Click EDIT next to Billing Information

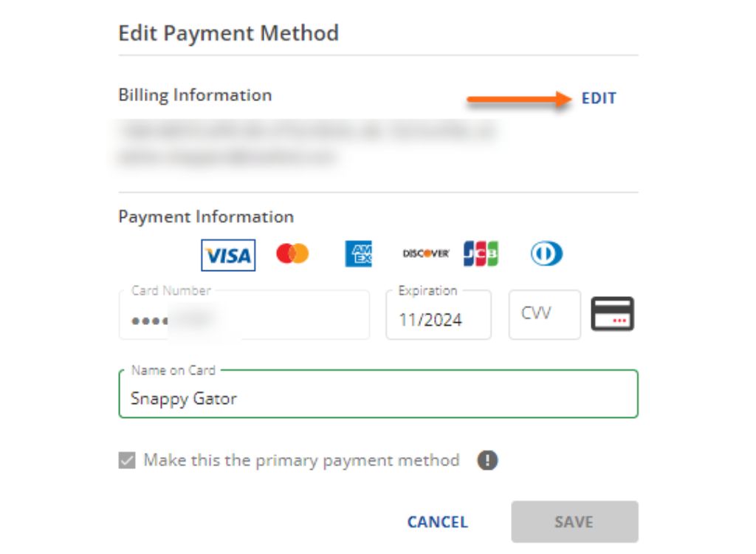click(599, 98)
